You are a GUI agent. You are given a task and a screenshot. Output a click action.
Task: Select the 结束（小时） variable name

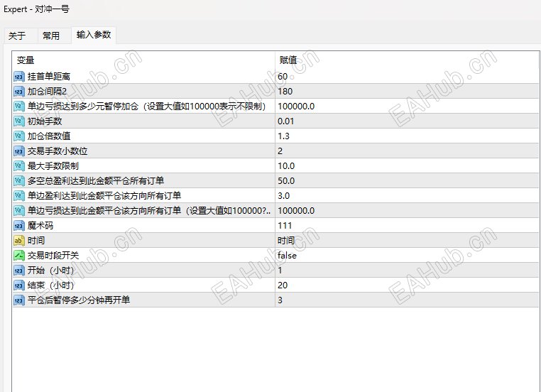pyautogui.click(x=51, y=285)
